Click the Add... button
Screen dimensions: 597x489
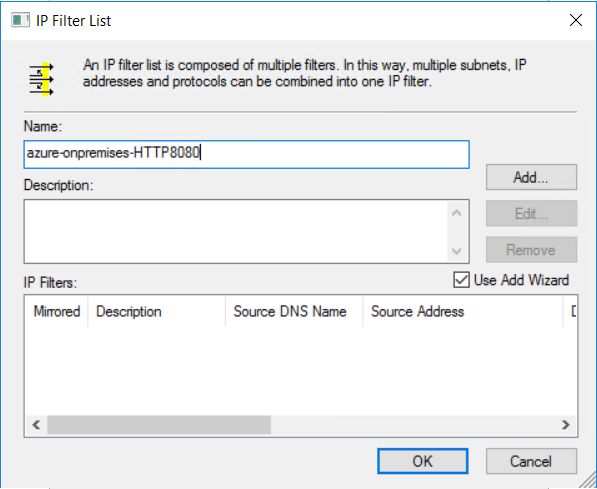(531, 177)
